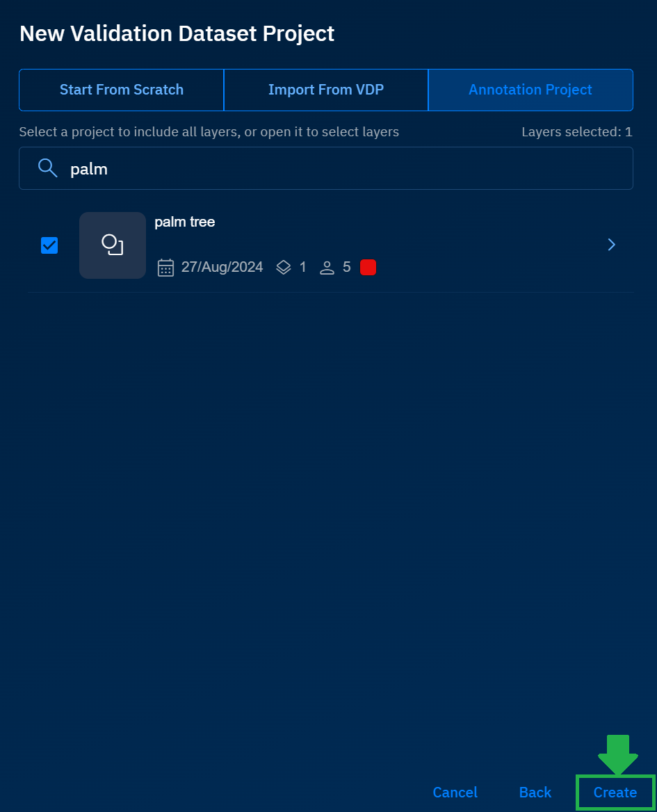Screen dimensions: 657x812
Task: Click Cancel to dismiss the dialog
Action: [x=455, y=793]
